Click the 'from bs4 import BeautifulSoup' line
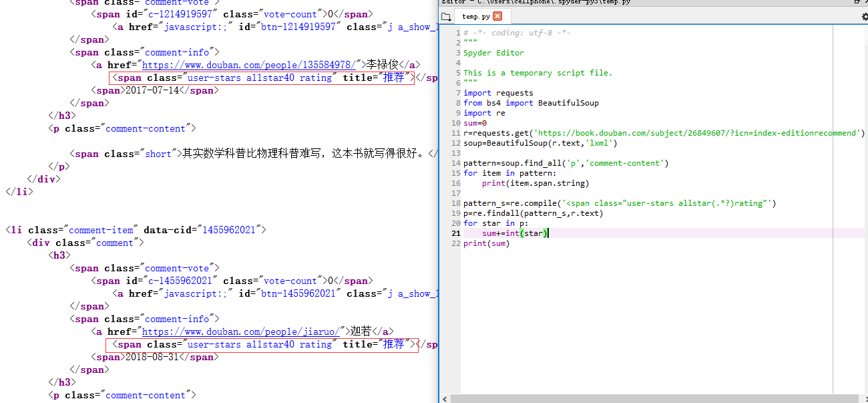This screenshot has width=868, height=403. [531, 103]
